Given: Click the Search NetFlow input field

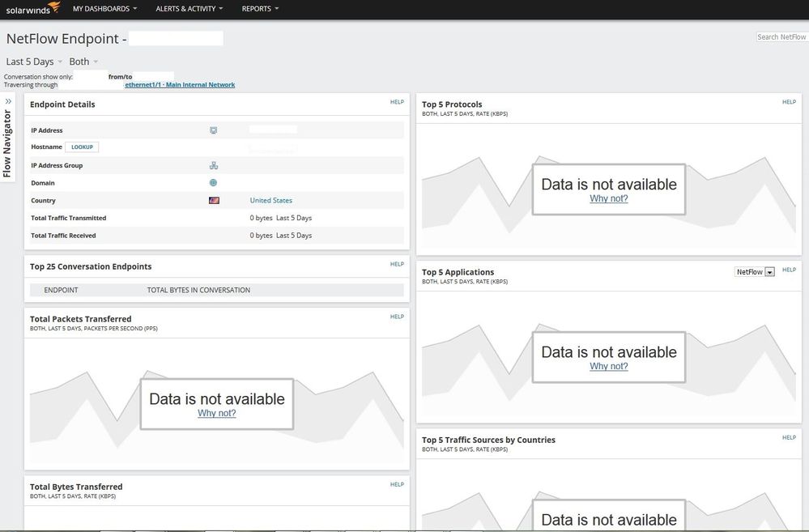Looking at the screenshot, I should pyautogui.click(x=781, y=37).
